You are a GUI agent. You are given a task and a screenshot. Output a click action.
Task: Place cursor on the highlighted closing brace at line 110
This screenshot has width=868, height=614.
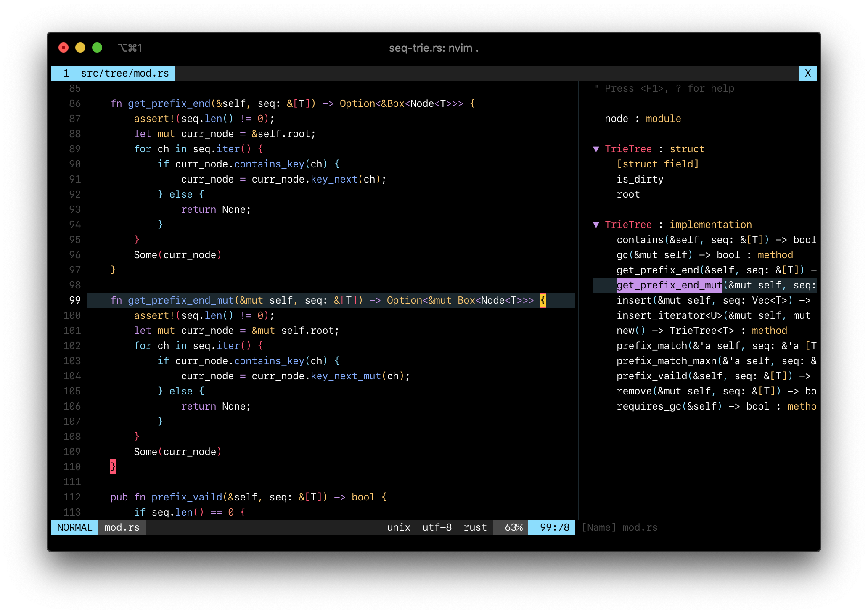point(113,467)
